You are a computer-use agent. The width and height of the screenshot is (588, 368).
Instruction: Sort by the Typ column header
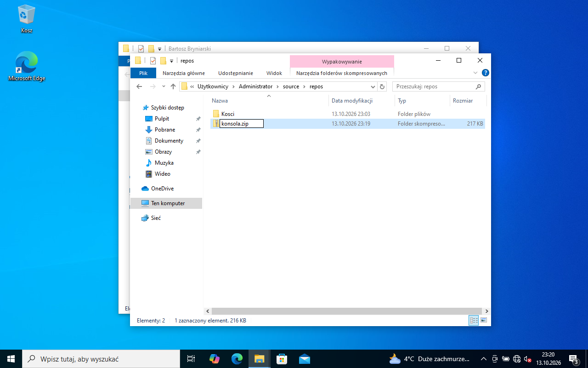pyautogui.click(x=422, y=101)
